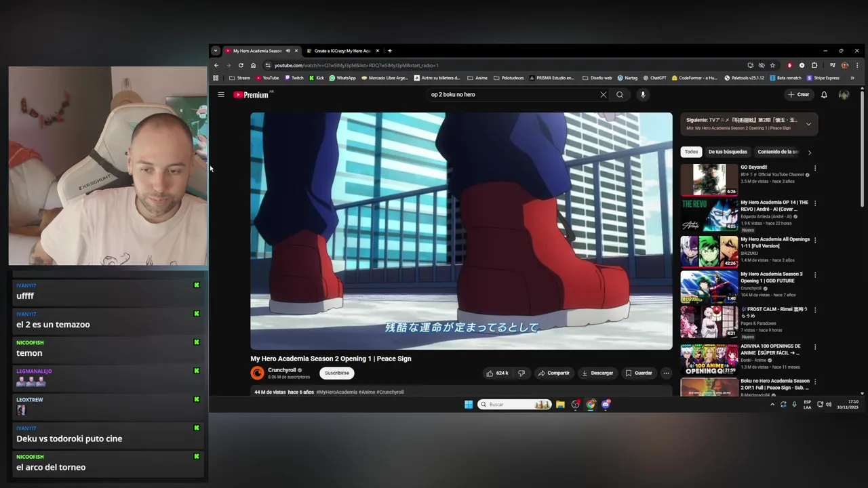This screenshot has height=488, width=868.
Task: Bookmark this page with the star icon
Action: pos(772,66)
